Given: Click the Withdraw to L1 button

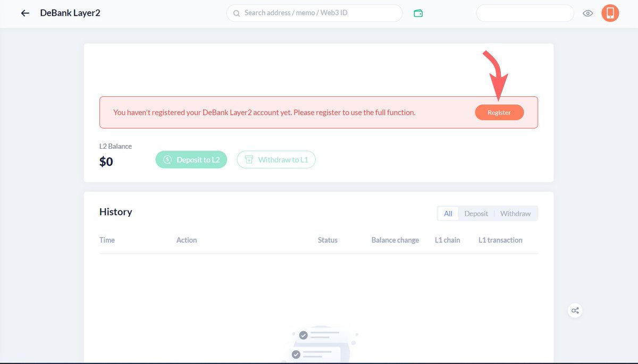Looking at the screenshot, I should pos(276,159).
